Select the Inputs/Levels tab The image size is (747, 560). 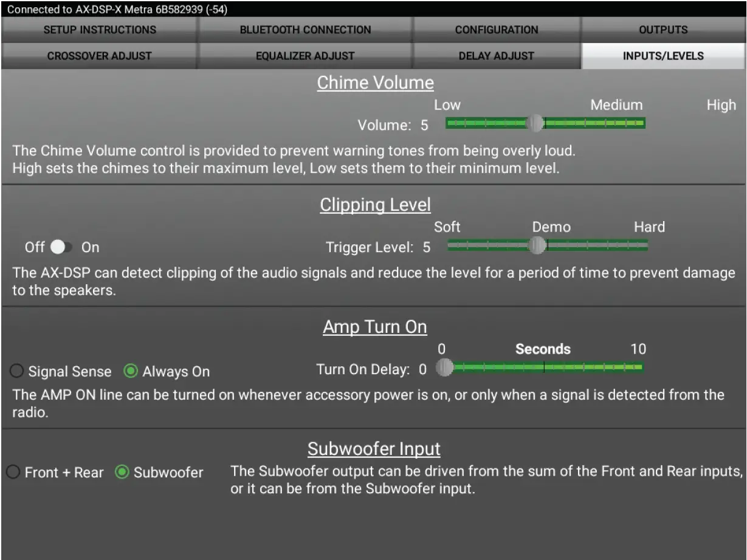click(663, 55)
